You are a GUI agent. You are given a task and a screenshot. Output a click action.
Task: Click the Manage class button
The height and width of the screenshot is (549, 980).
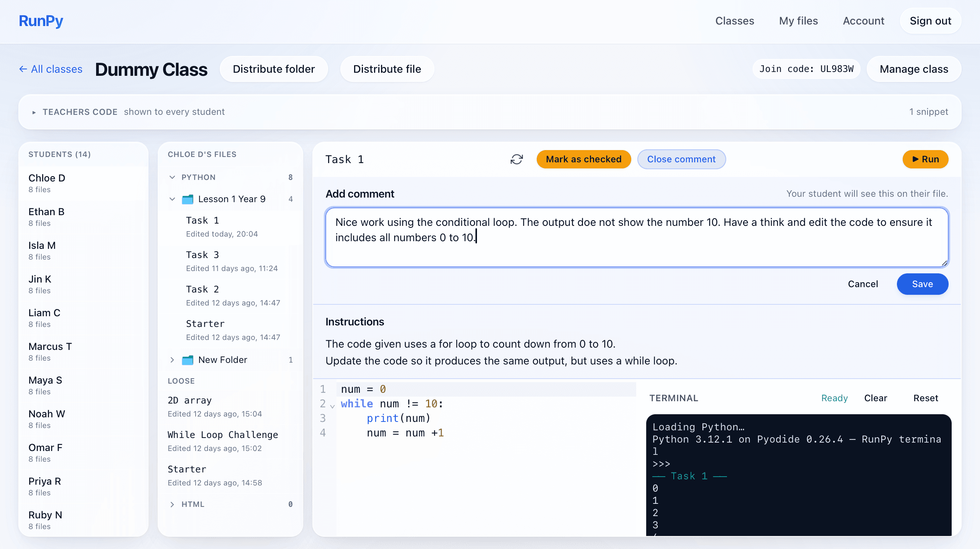(x=914, y=69)
